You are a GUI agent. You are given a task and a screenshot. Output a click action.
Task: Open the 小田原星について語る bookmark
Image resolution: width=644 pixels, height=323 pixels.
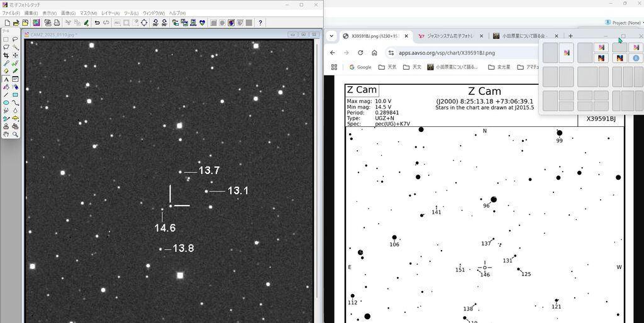(453, 67)
